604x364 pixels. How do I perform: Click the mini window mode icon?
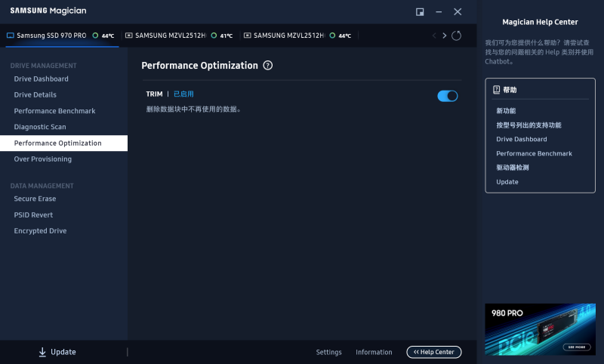point(420,12)
